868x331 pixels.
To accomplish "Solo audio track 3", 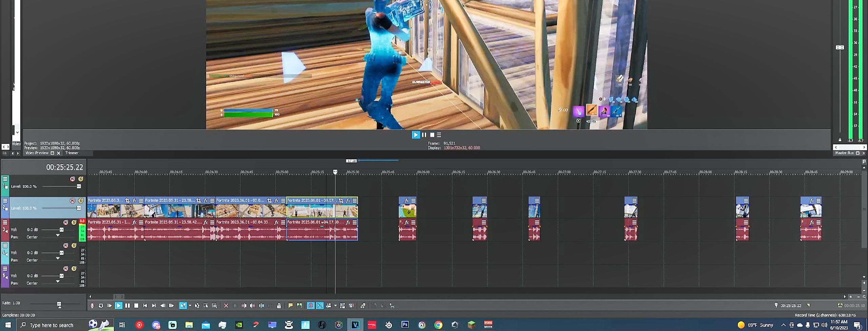I will coord(74,222).
